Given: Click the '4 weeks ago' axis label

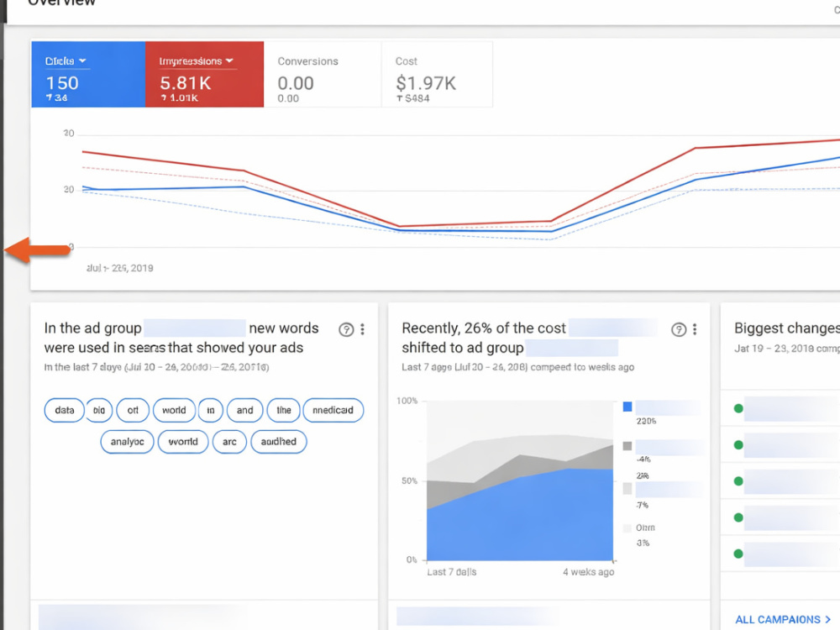Looking at the screenshot, I should (588, 572).
